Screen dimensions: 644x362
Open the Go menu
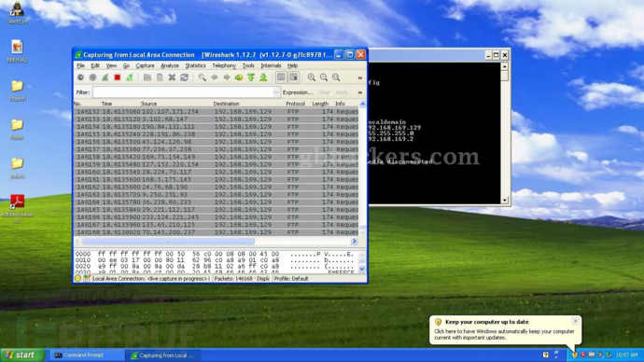[x=126, y=65]
